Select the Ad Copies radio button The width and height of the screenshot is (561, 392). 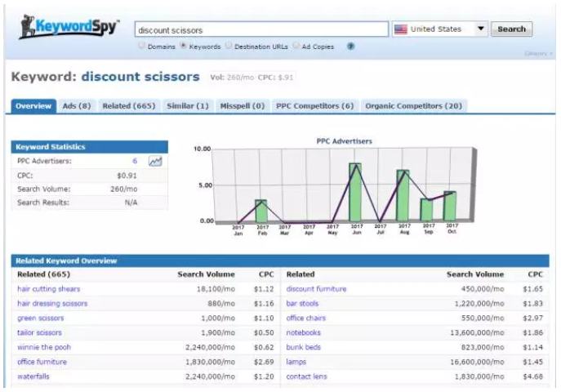click(x=296, y=47)
